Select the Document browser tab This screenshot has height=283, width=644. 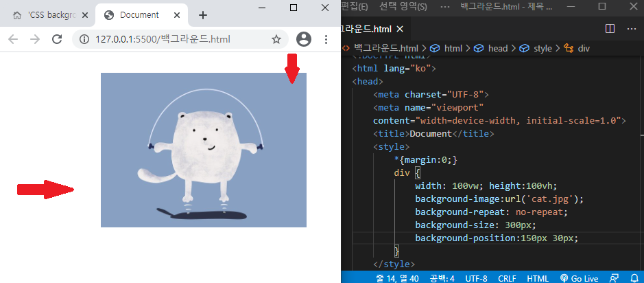coord(141,15)
